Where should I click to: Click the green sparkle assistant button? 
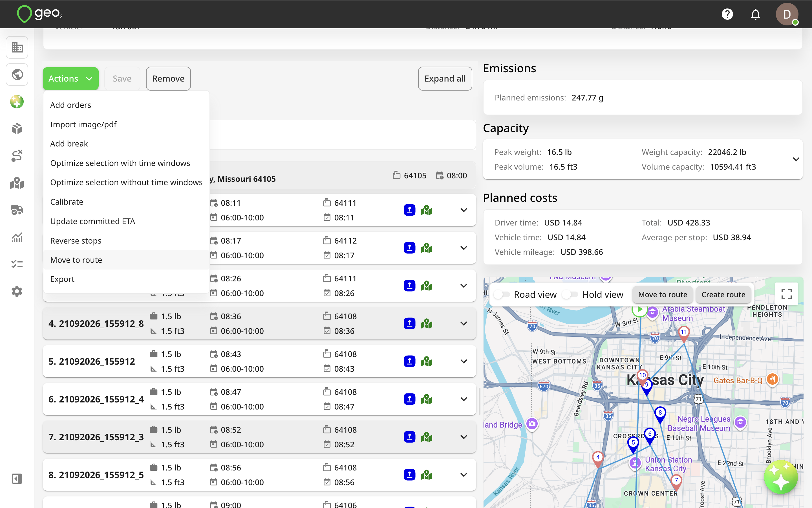[781, 477]
